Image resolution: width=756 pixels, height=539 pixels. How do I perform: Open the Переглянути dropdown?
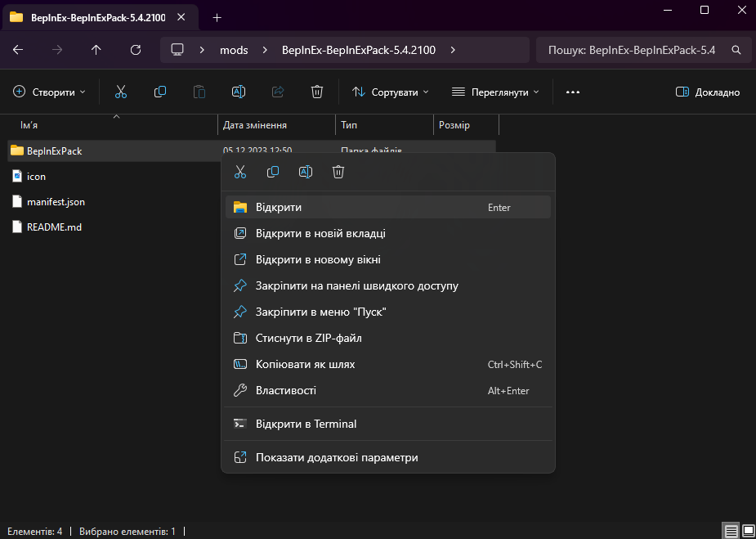point(495,92)
